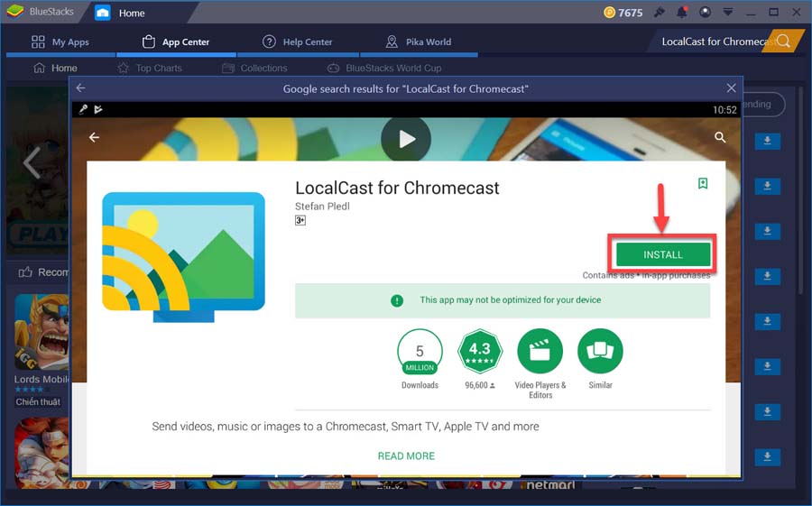The height and width of the screenshot is (506, 812).
Task: Play the app preview video
Action: [406, 139]
